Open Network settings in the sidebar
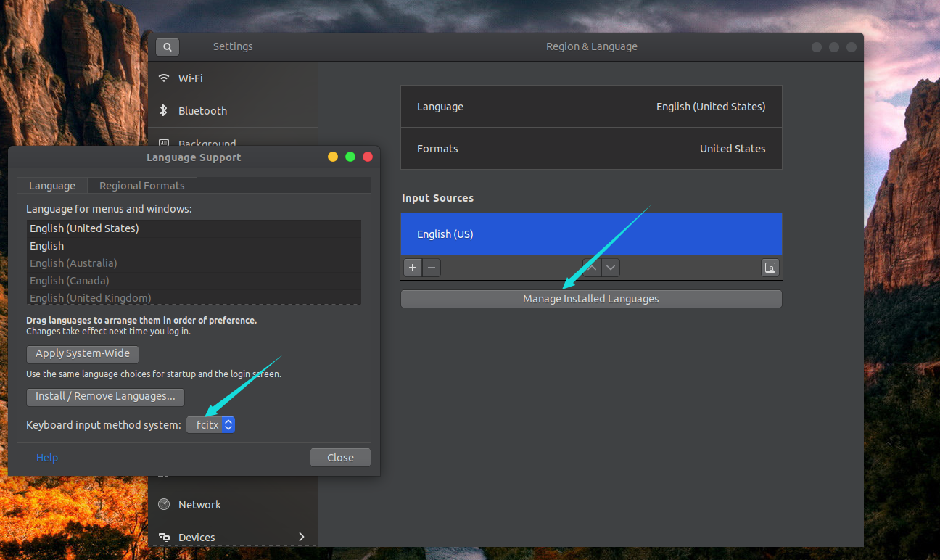Screen dimensions: 940x560 point(233,505)
